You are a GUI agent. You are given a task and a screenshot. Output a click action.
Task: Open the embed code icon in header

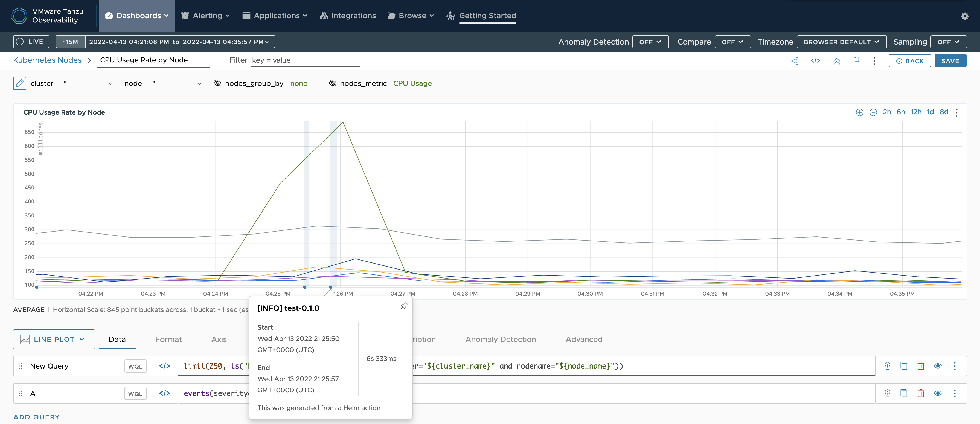tap(815, 61)
